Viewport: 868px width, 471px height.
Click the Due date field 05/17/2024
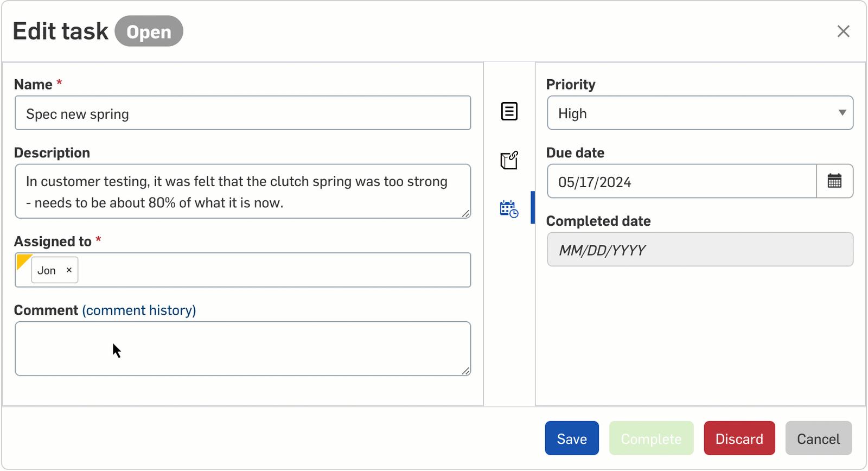pos(681,182)
